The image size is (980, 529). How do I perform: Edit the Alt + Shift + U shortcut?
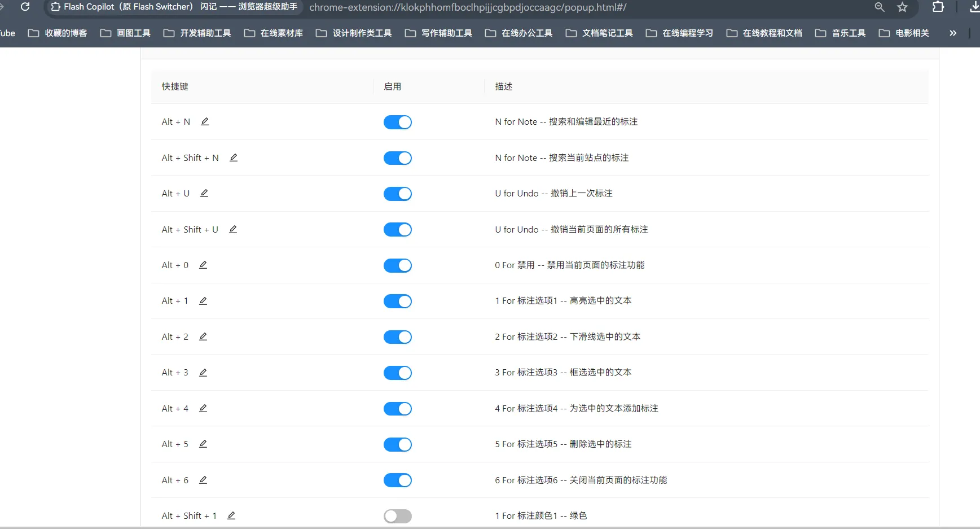pos(233,229)
